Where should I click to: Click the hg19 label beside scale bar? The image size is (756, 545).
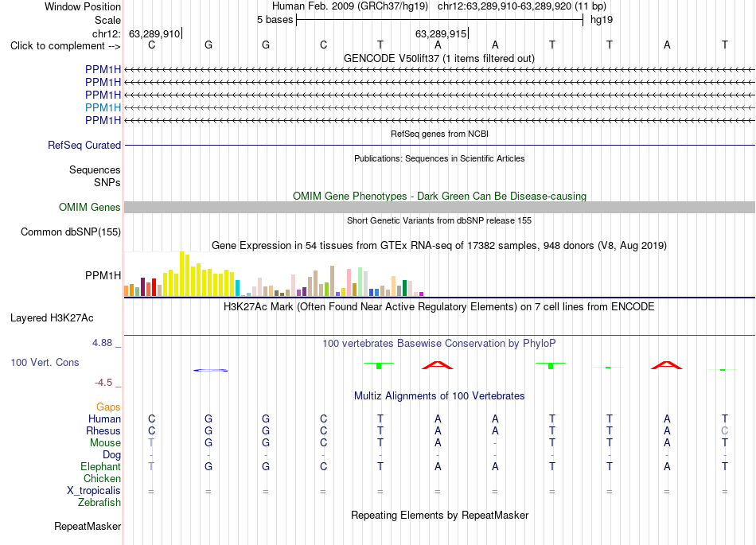[602, 20]
